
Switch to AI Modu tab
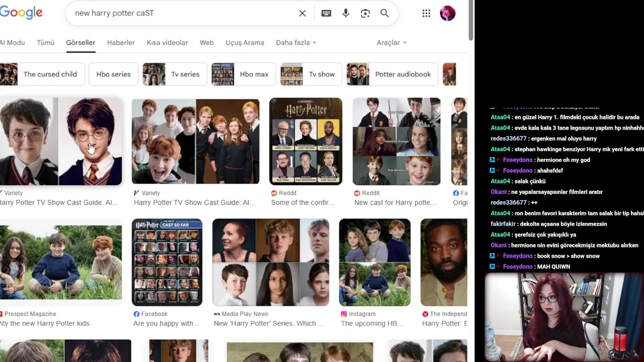pos(12,43)
